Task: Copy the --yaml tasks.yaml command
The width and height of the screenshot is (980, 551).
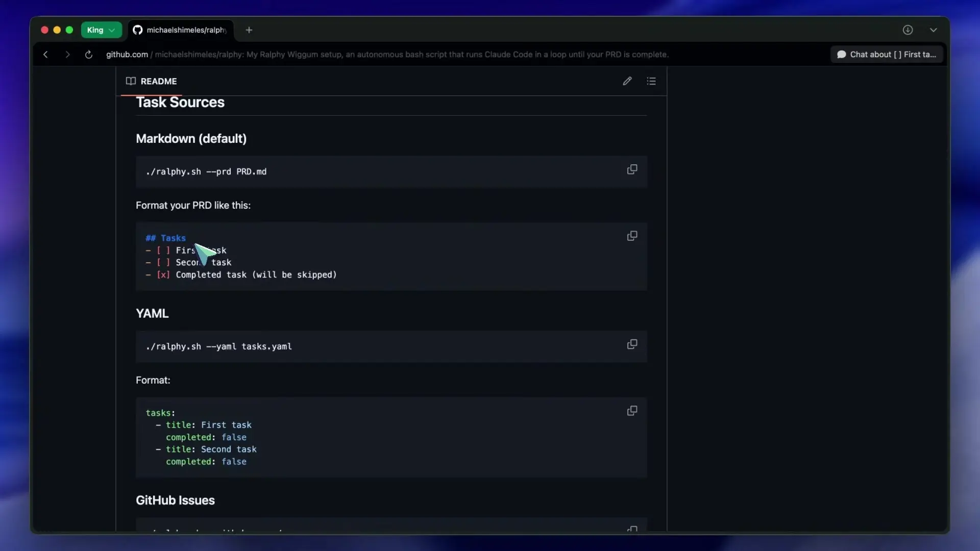Action: tap(632, 344)
